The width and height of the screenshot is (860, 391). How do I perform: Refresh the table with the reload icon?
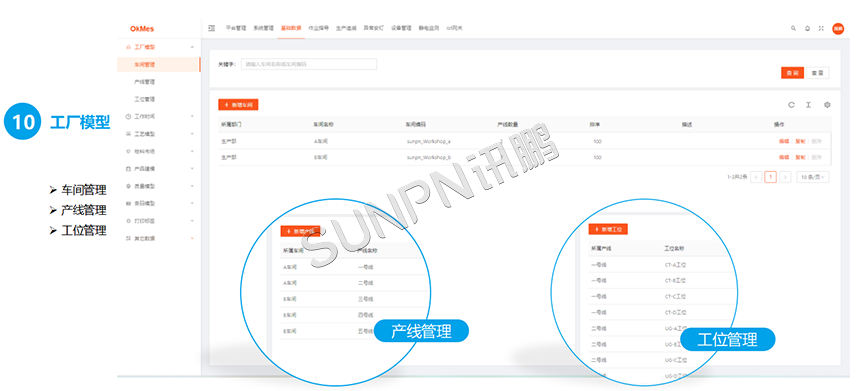[x=791, y=105]
